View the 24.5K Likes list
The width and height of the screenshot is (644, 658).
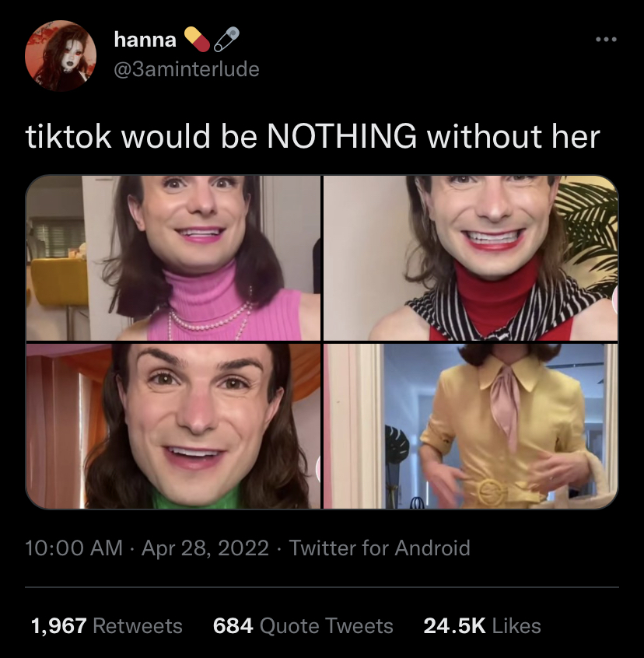tap(482, 625)
